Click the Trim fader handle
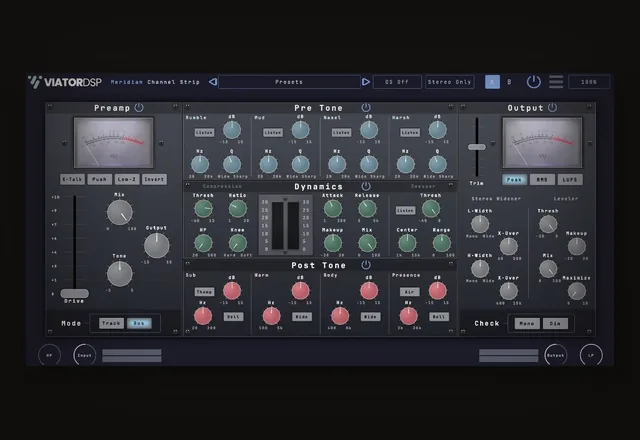640x440 pixels. pos(477,147)
